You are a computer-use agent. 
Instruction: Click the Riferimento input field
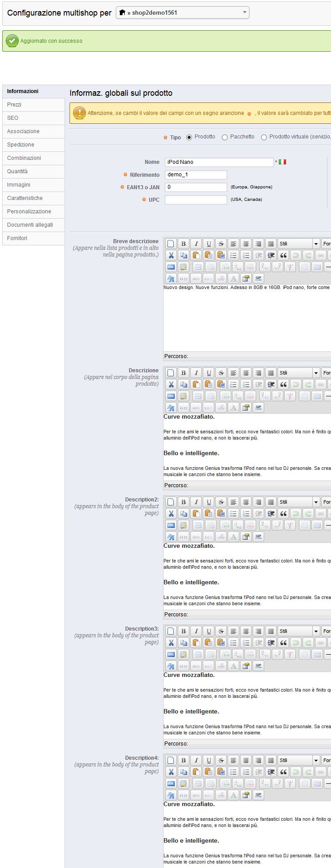(196, 175)
